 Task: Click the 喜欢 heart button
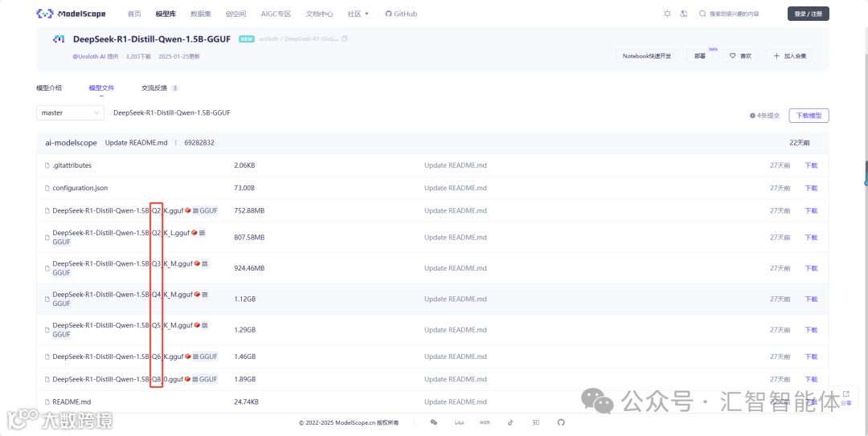coord(740,56)
